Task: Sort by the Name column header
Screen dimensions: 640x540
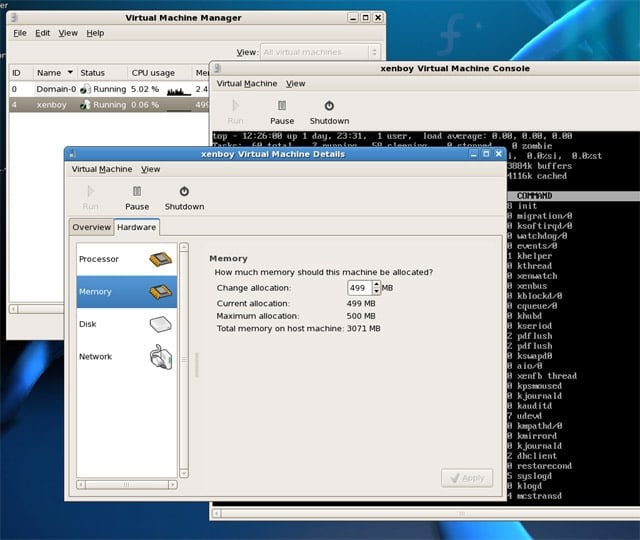Action: 55,73
